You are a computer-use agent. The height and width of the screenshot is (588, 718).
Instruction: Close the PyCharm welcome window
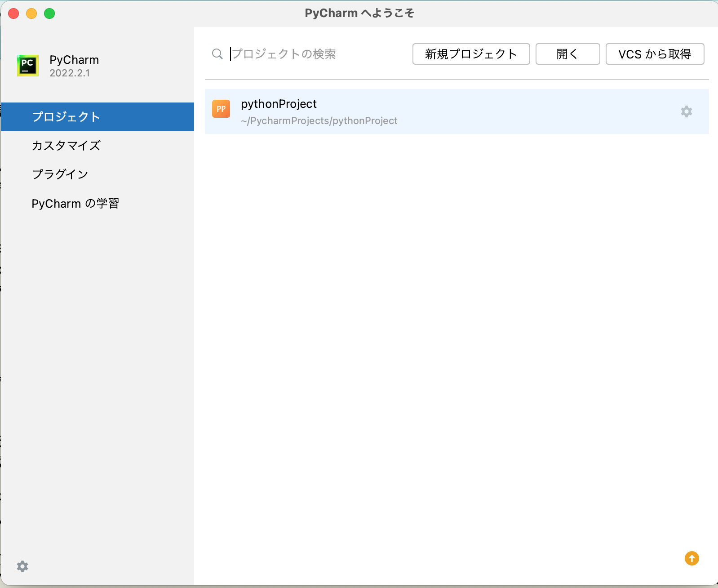[13, 13]
